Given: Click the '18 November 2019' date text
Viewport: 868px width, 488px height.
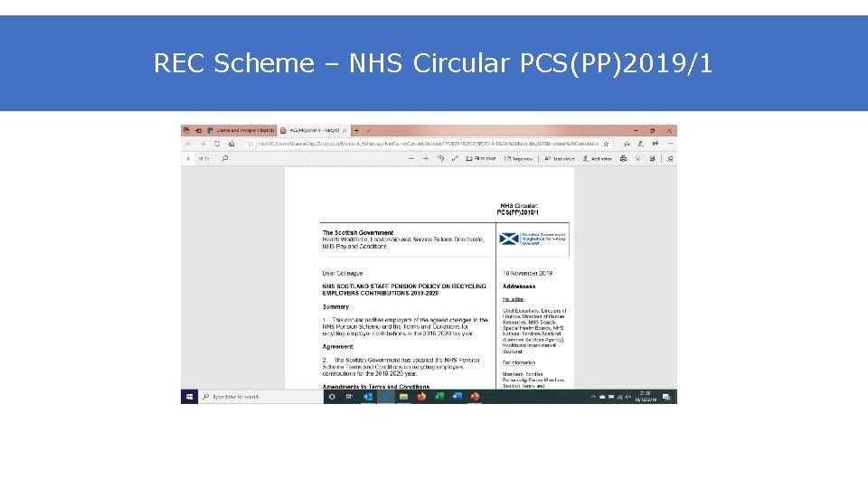Looking at the screenshot, I should (527, 273).
